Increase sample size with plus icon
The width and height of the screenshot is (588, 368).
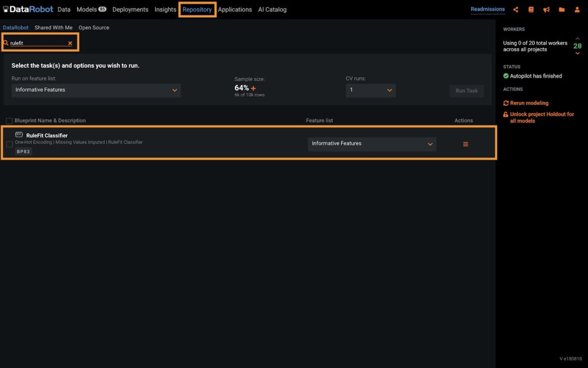tap(253, 88)
